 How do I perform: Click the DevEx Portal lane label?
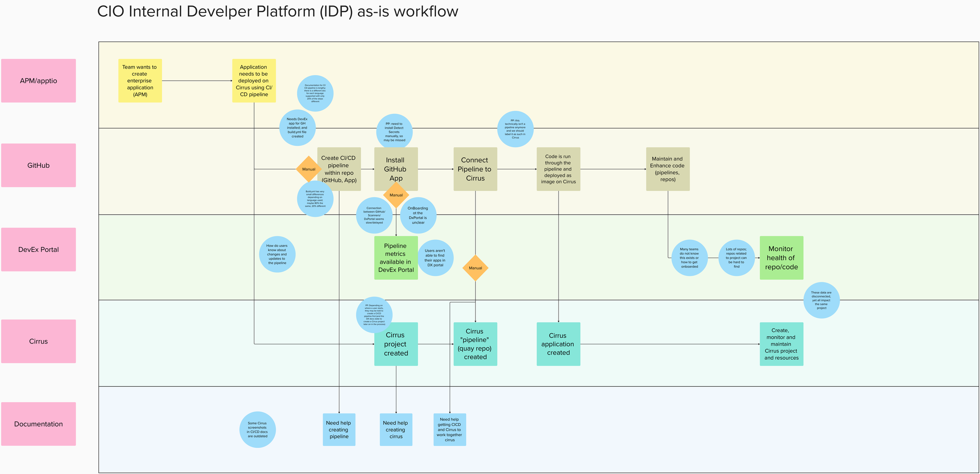(38, 250)
